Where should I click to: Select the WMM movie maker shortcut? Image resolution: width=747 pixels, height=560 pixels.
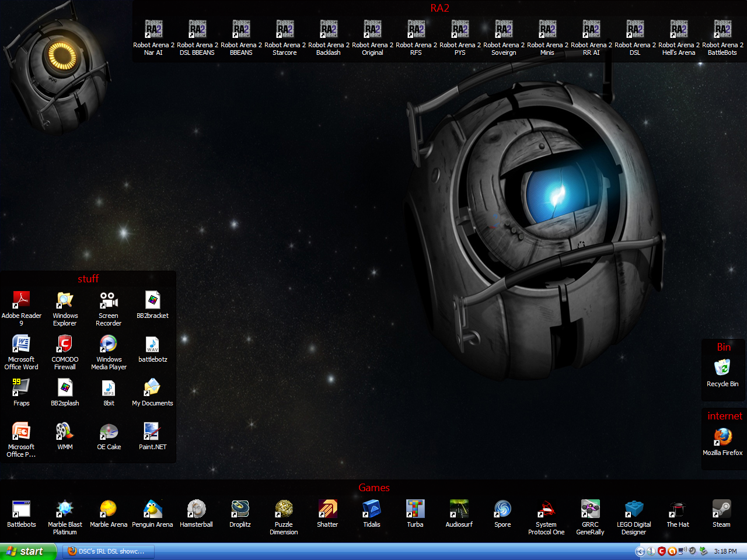pos(65,436)
